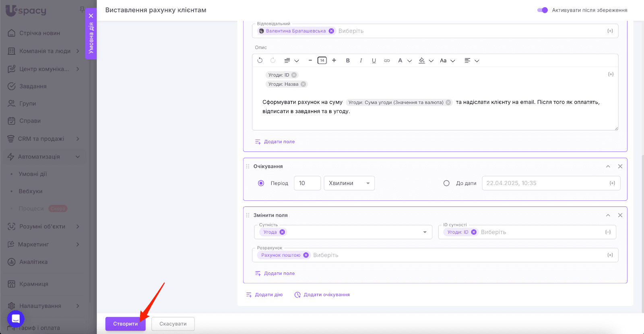
Task: Click 'Додати очікування' link
Action: click(326, 295)
